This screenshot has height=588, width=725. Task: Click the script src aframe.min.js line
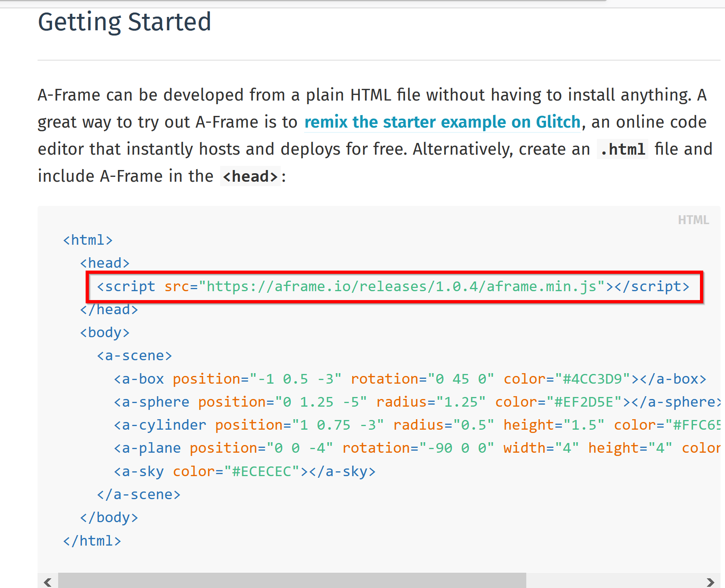[x=393, y=286]
